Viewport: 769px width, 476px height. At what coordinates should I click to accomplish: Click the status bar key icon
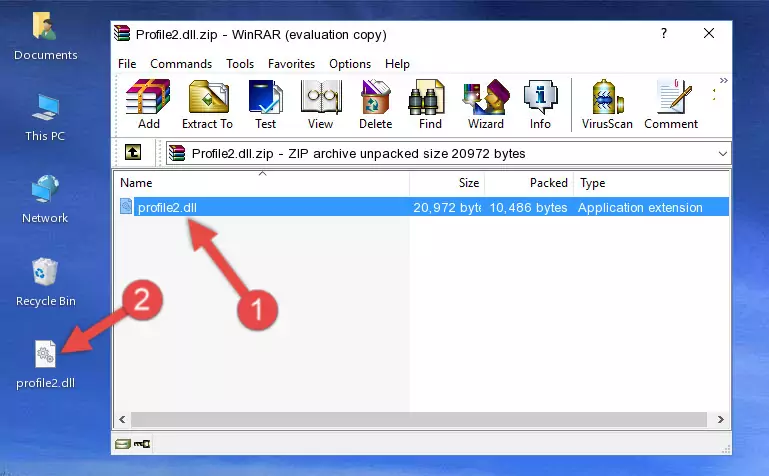[142, 444]
